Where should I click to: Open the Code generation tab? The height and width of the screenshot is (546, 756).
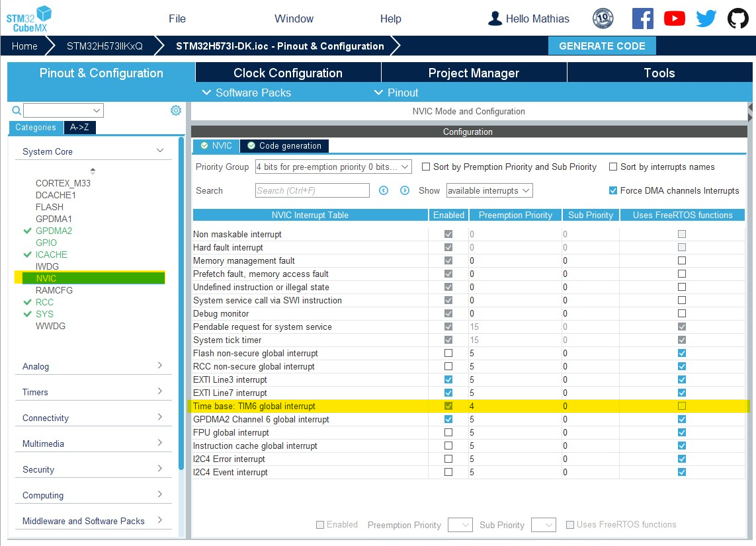click(284, 146)
